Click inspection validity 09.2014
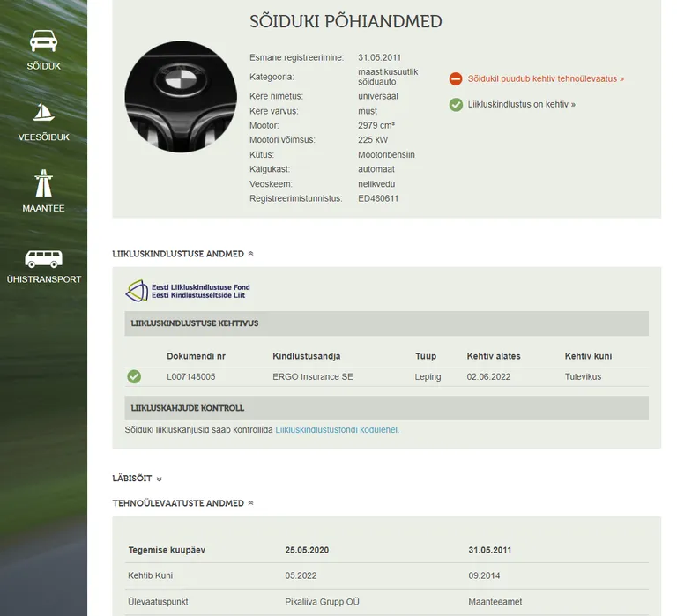Image resolution: width=677 pixels, height=616 pixels. [484, 575]
